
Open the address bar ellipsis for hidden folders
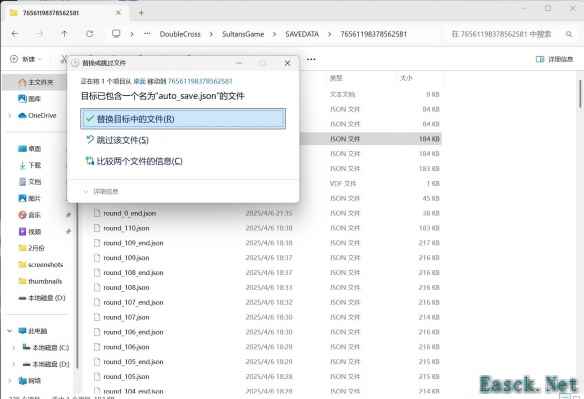coord(147,34)
